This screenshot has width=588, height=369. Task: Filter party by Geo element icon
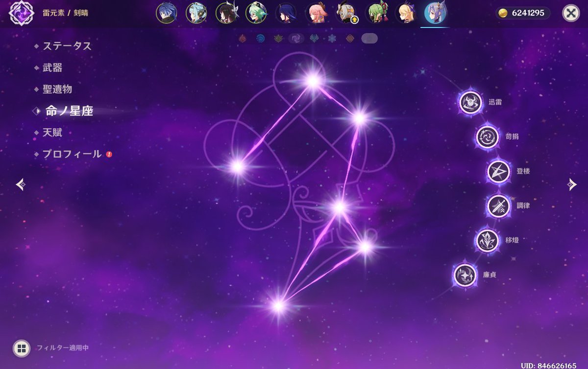click(x=349, y=38)
